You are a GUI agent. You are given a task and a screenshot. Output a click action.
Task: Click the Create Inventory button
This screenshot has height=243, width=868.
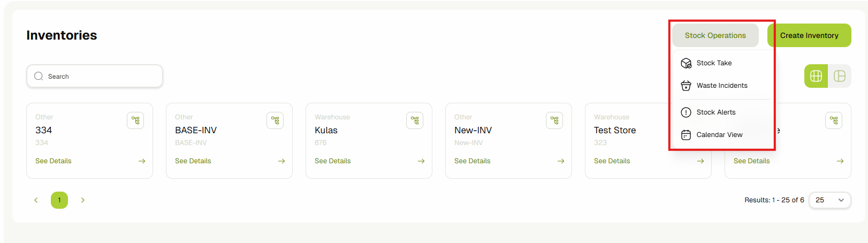coord(809,35)
